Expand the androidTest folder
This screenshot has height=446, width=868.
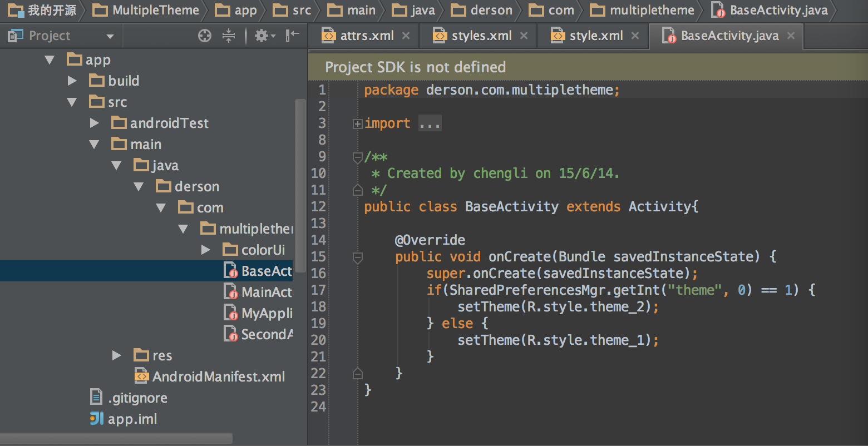[x=95, y=123]
